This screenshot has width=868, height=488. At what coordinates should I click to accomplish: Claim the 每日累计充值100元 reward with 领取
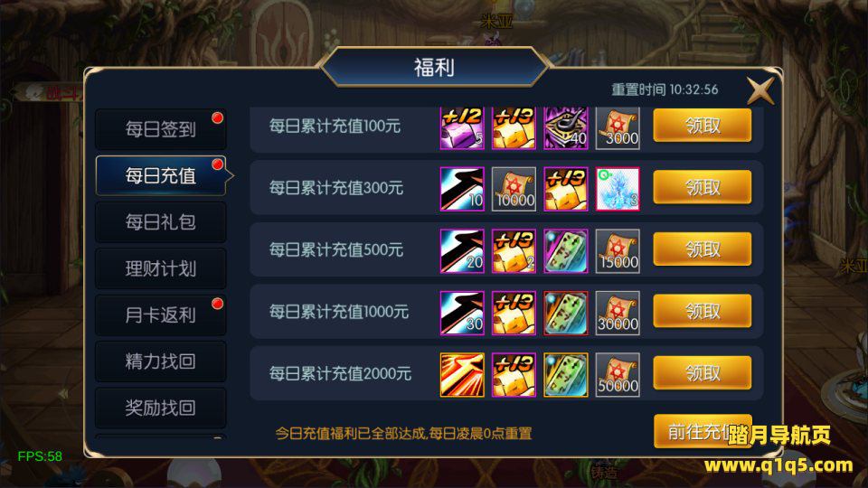[x=703, y=126]
